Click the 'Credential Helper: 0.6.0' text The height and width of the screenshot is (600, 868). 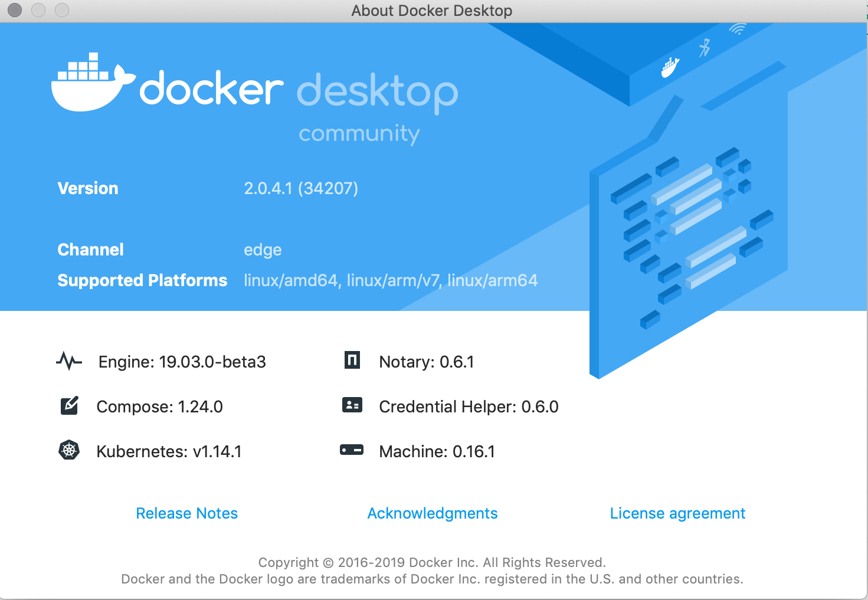tap(469, 406)
